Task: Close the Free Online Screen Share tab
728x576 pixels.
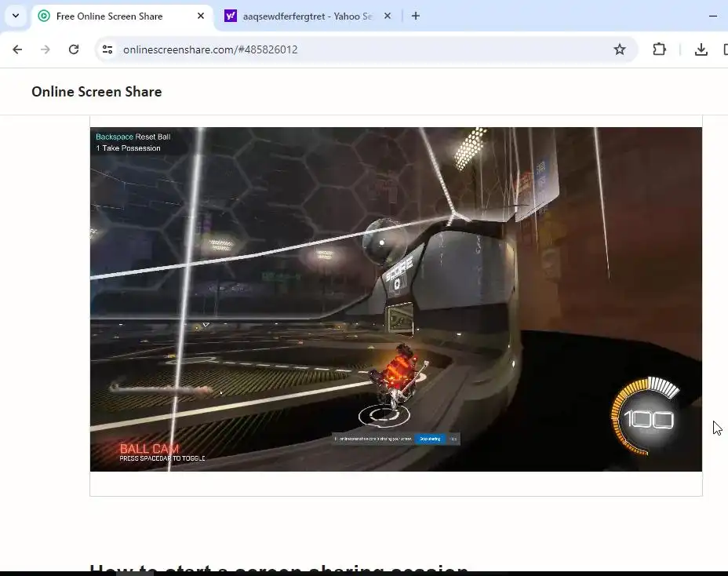Action: [x=201, y=16]
